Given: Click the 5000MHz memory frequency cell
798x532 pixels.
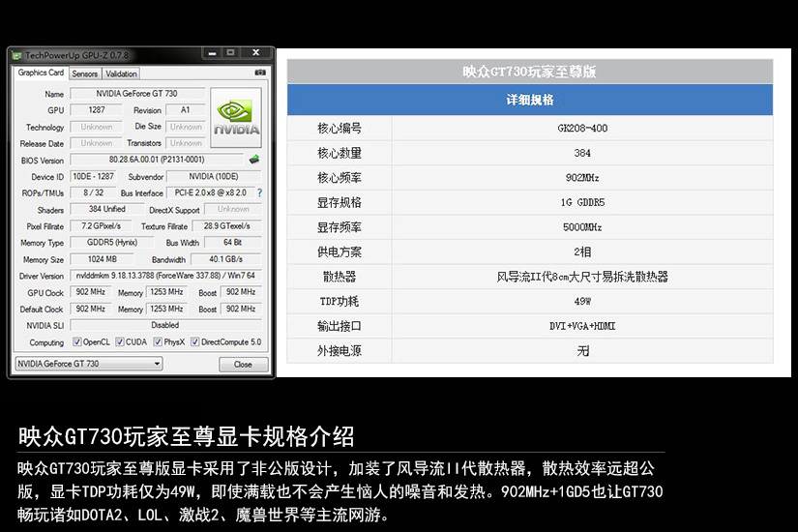Looking at the screenshot, I should point(582,227).
